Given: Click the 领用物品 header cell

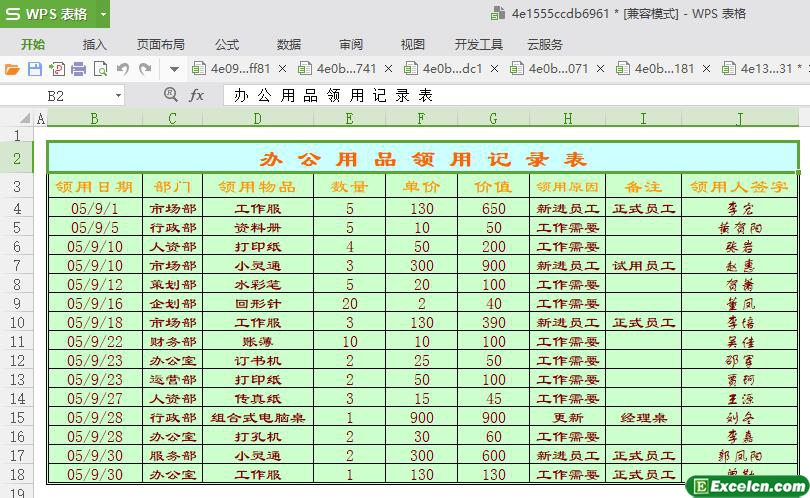Looking at the screenshot, I should (x=258, y=186).
